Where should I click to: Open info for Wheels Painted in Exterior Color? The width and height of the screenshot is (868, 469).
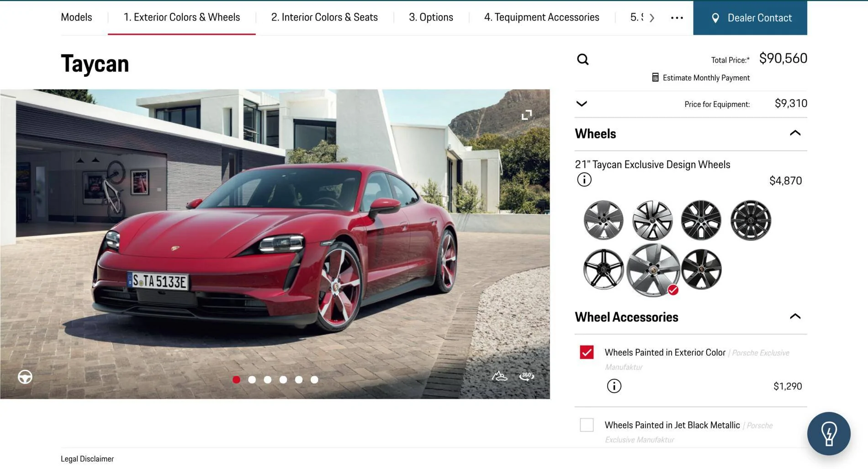(x=614, y=386)
